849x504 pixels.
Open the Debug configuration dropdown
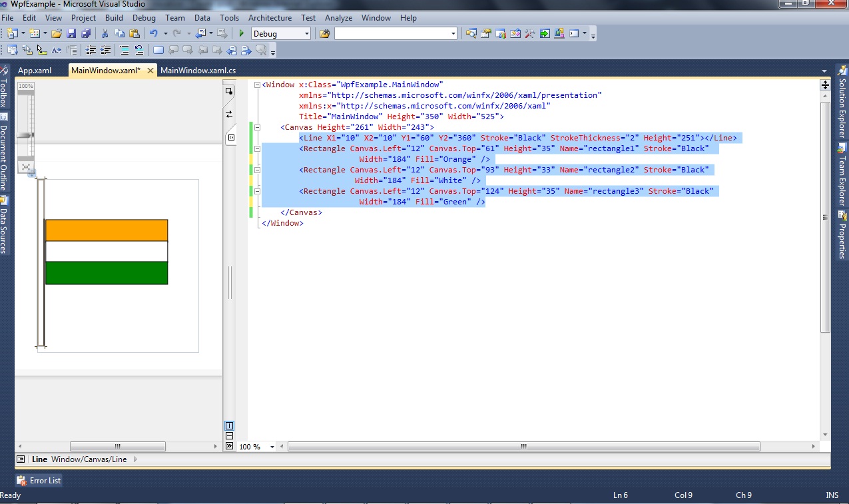pyautogui.click(x=281, y=33)
